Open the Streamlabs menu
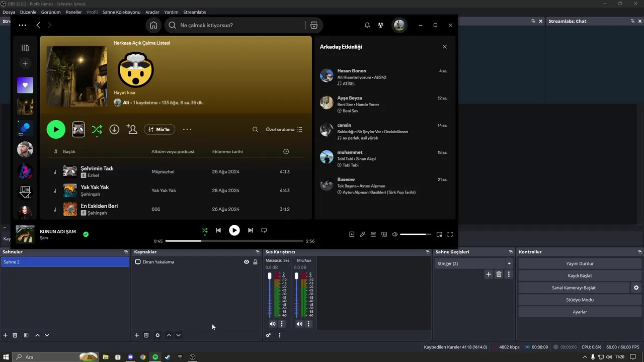The image size is (644, 362). 195,12
